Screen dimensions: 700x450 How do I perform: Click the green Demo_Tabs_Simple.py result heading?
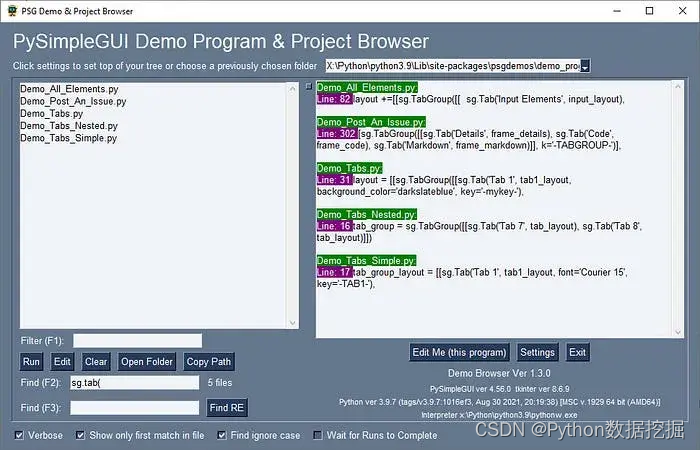point(367,261)
